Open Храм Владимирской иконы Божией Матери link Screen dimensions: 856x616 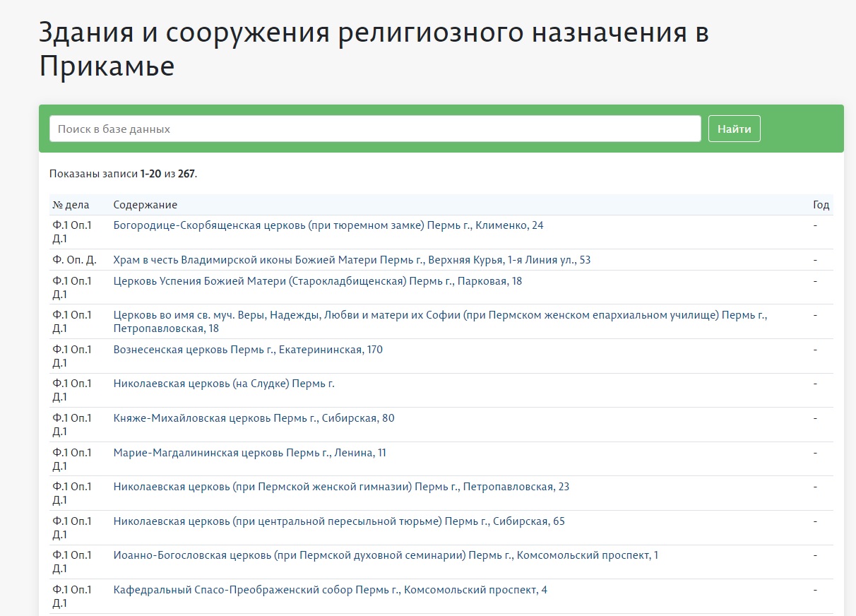[351, 260]
